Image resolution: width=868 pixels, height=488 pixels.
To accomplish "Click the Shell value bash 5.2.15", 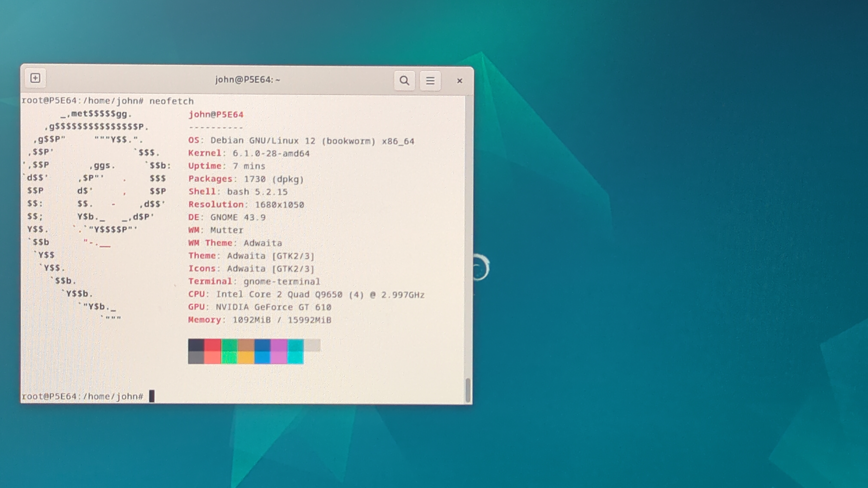I will tap(257, 192).
